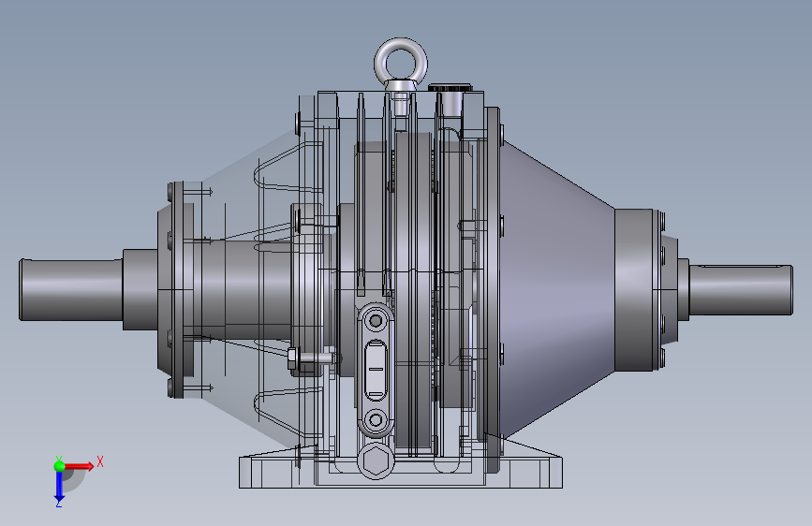Select the hex drain plug at the base
The image size is (812, 526).
tap(376, 460)
